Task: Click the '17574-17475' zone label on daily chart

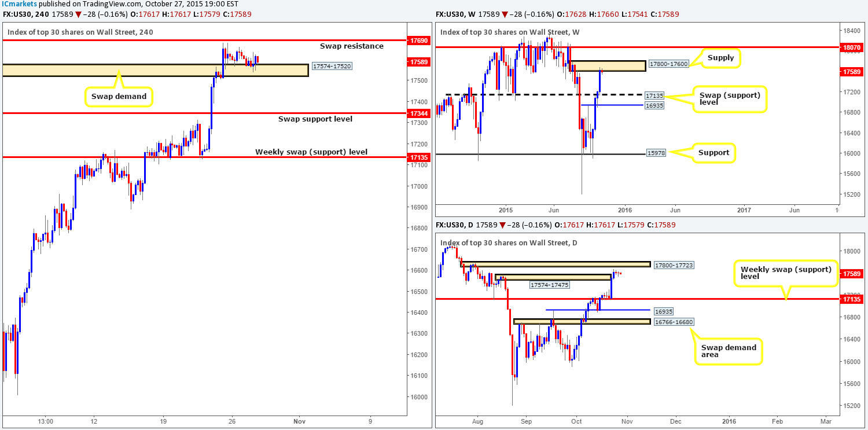Action: click(x=550, y=285)
